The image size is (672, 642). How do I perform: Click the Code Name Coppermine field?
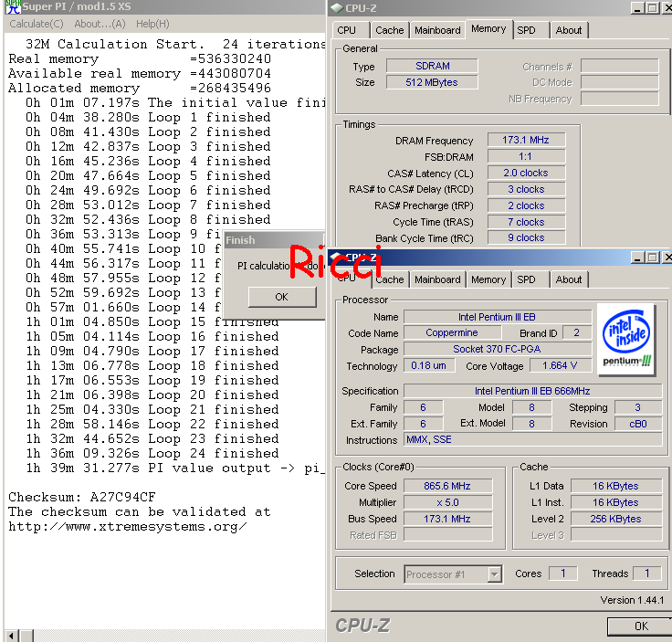coord(452,333)
